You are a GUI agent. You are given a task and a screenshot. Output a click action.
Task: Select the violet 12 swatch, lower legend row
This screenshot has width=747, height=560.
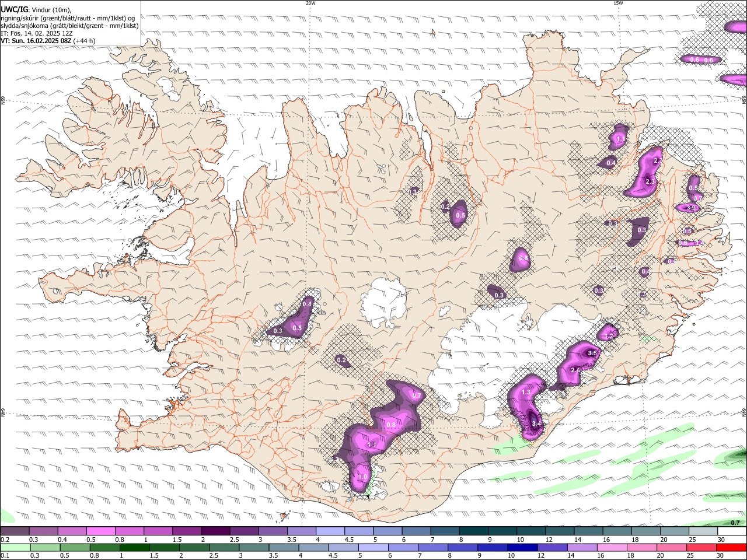[553, 547]
